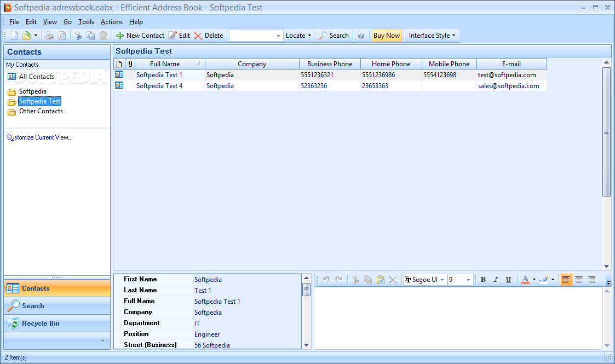Apply the font color button

click(525, 280)
